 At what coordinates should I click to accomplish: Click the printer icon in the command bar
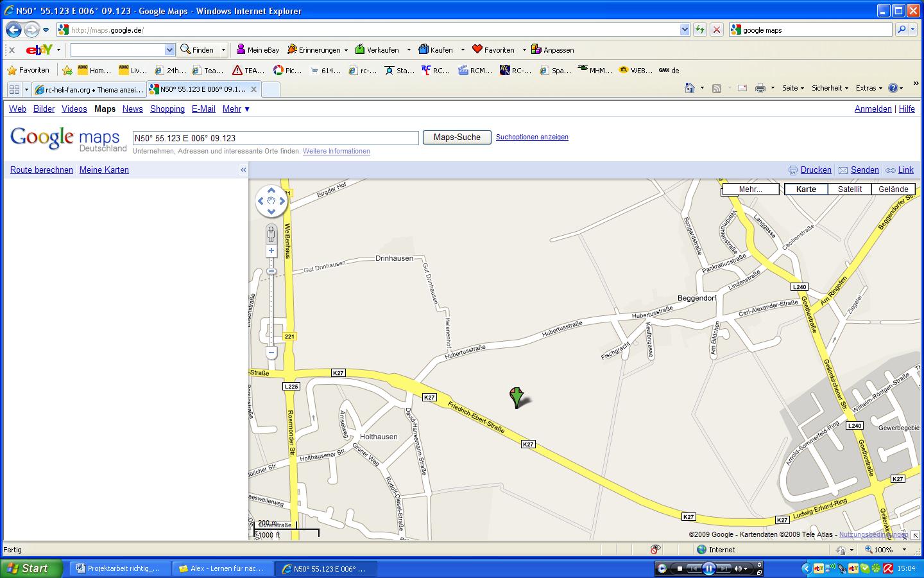point(760,88)
